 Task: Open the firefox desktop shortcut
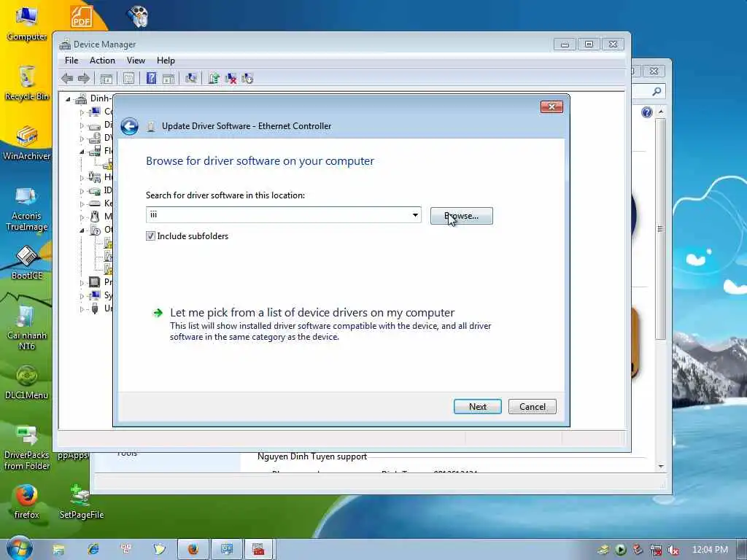[x=27, y=502]
